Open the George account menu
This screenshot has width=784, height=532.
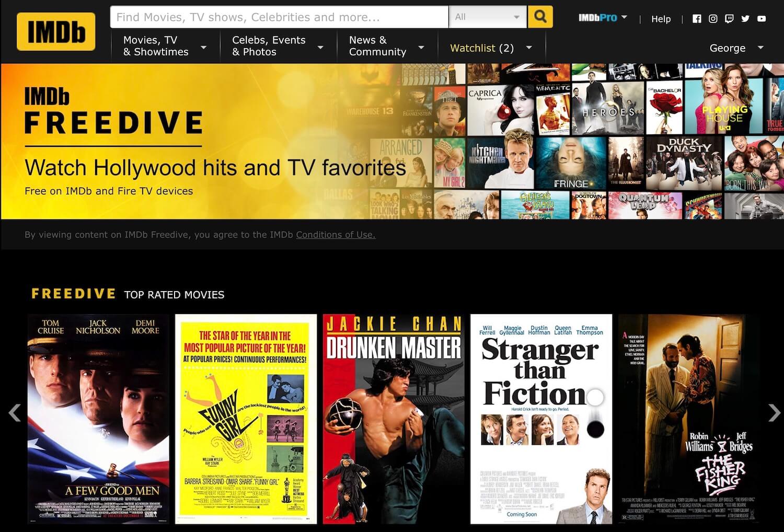pyautogui.click(x=736, y=48)
